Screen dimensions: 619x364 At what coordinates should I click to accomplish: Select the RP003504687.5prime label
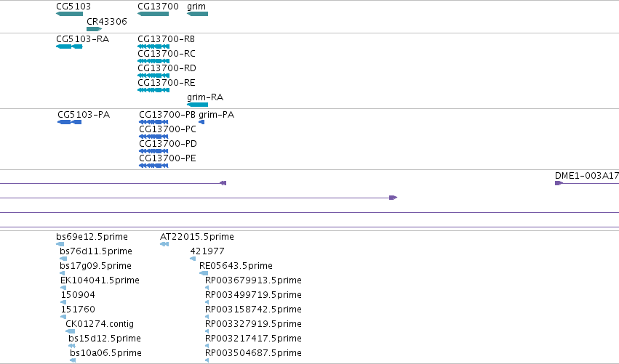[x=253, y=353]
